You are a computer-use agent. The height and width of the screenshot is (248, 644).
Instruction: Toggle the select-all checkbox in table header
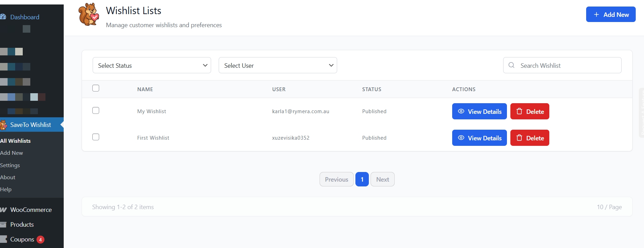point(96,88)
